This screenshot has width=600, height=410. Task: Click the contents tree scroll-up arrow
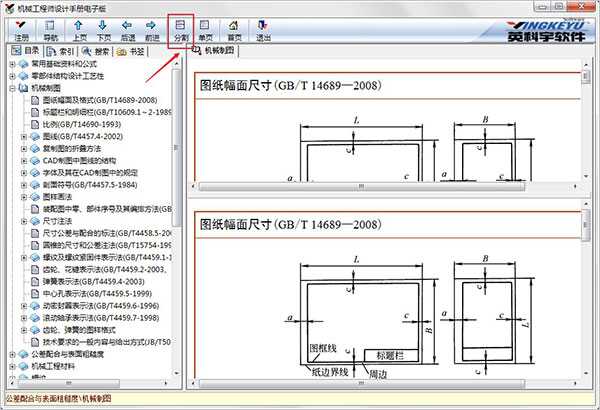click(x=176, y=63)
